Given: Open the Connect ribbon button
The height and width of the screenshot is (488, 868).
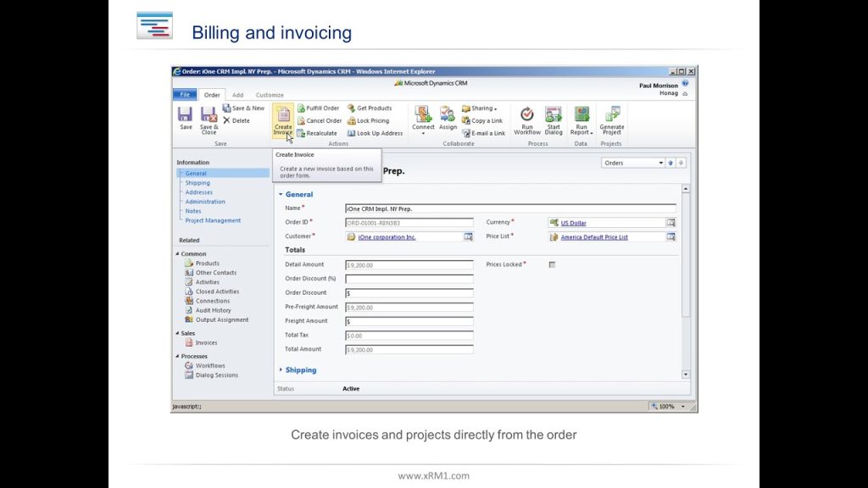Looking at the screenshot, I should point(423,120).
